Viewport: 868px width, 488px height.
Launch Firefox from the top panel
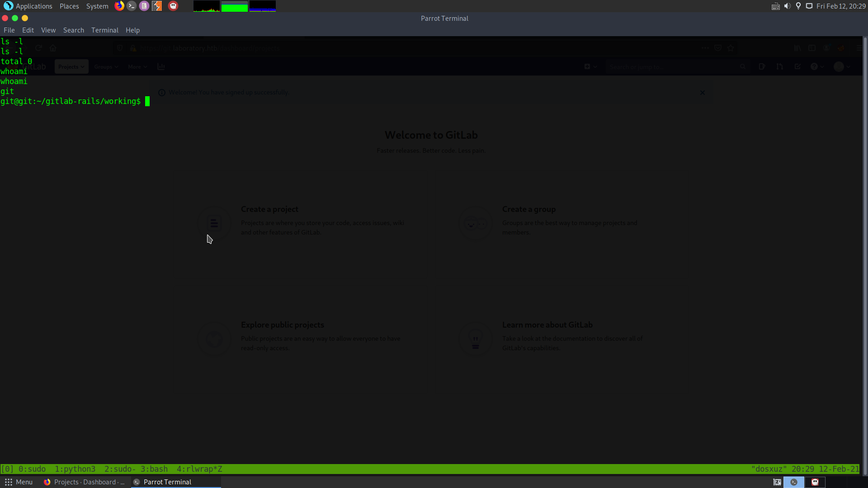pyautogui.click(x=119, y=6)
